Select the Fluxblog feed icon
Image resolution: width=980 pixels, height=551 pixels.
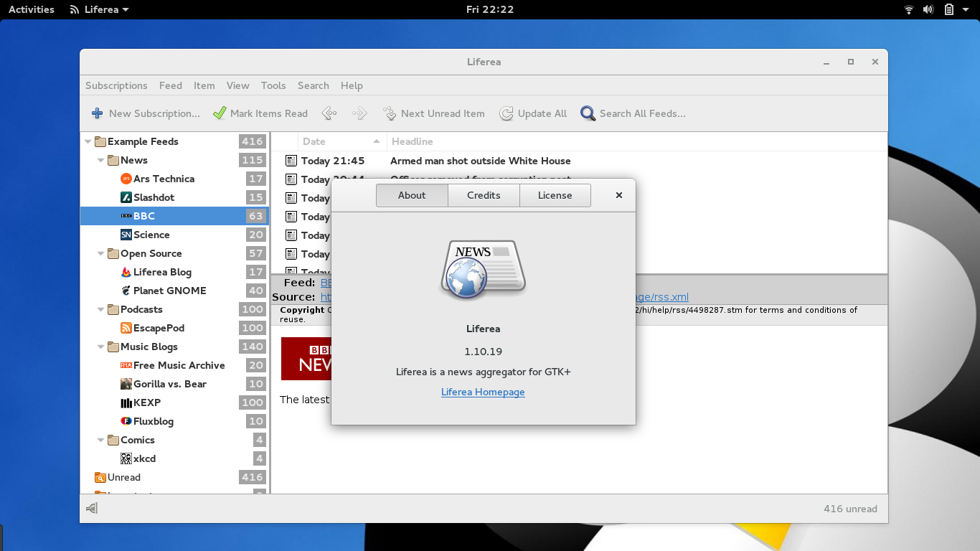[126, 421]
